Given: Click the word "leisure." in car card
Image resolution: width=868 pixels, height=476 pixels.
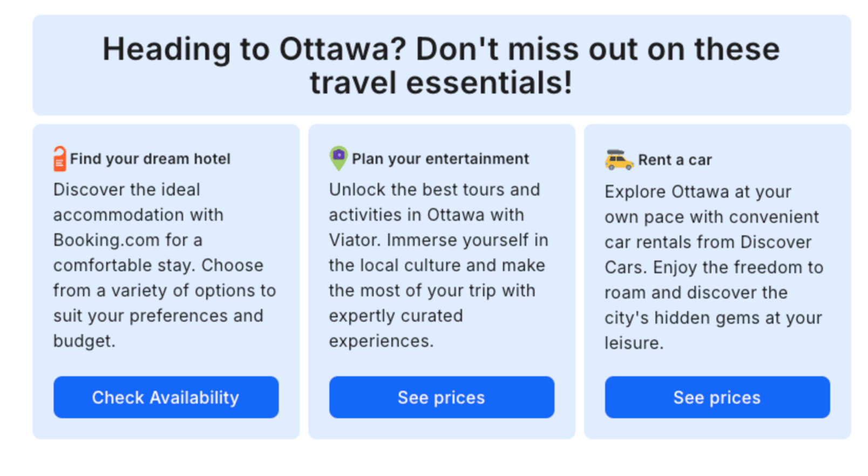Looking at the screenshot, I should pos(634,343).
